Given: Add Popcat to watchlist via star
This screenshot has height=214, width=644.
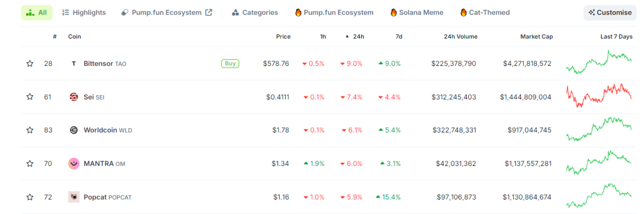Looking at the screenshot, I should [30, 197].
